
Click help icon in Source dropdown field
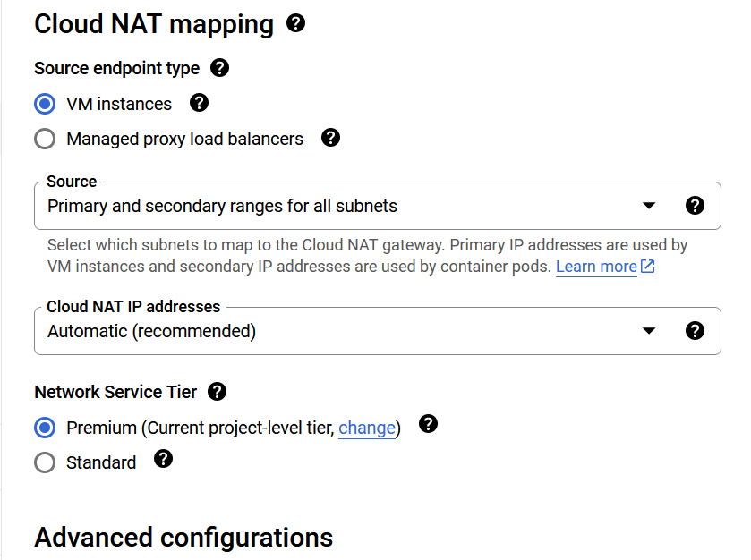[695, 206]
